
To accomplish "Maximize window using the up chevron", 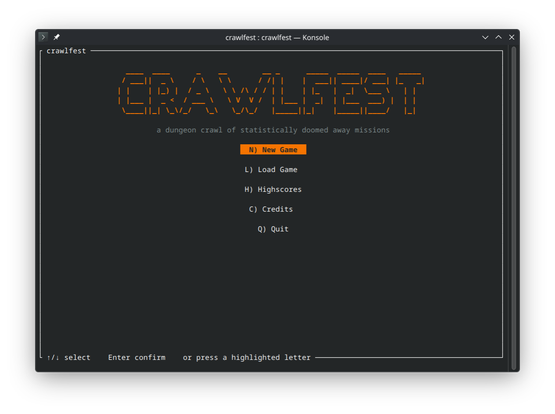I will coord(498,38).
